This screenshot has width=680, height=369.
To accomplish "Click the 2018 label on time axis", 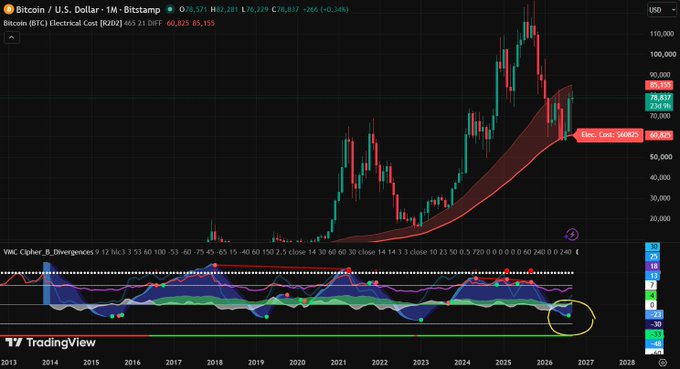I will 215,362.
